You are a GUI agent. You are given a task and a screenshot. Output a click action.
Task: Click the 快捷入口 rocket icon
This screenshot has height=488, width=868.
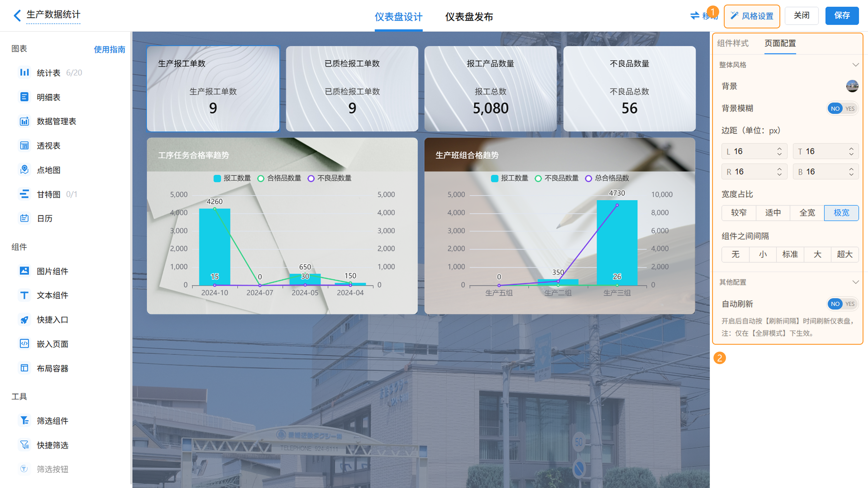coord(24,320)
